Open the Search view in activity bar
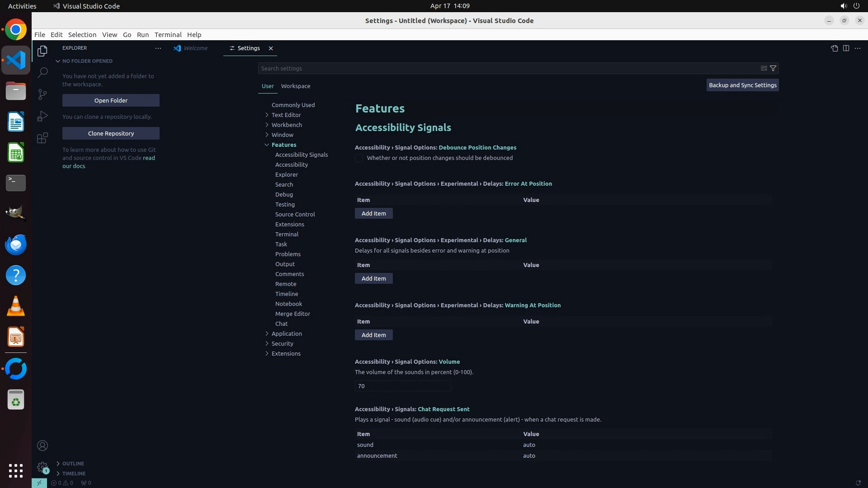 (x=42, y=72)
